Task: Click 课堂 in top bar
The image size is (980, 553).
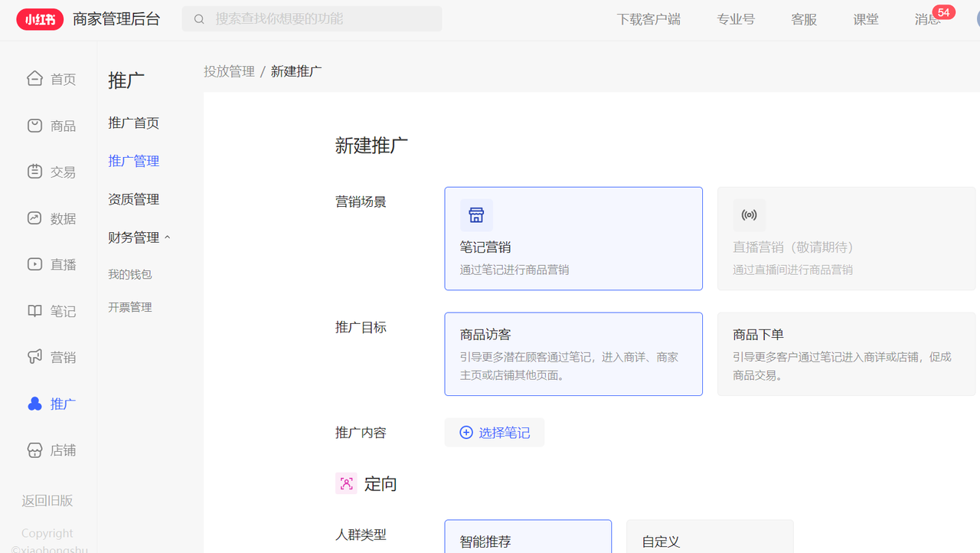Action: pos(866,19)
